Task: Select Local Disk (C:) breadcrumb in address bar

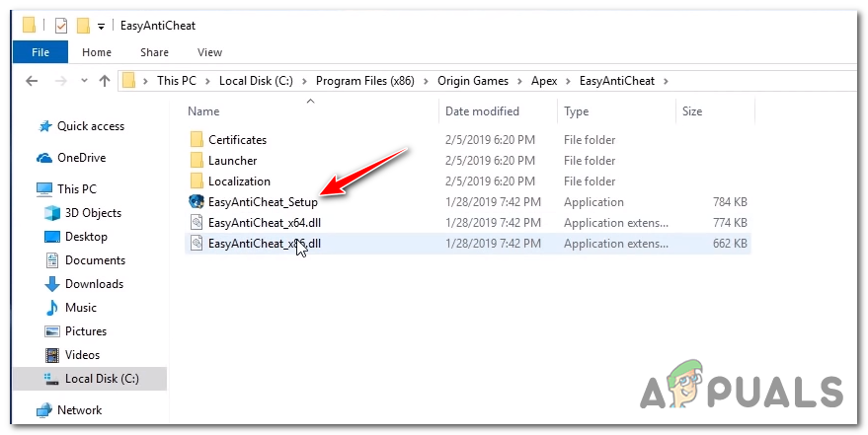Action: pos(256,81)
